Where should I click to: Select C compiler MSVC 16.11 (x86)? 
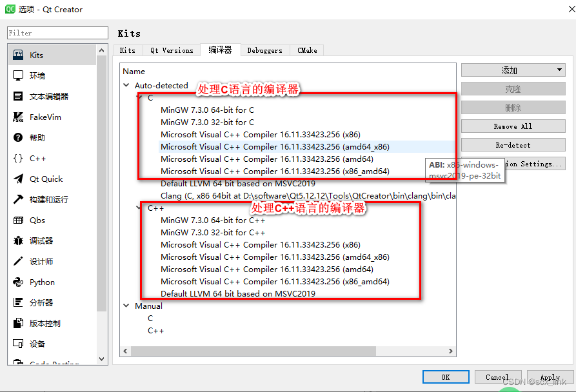(261, 134)
